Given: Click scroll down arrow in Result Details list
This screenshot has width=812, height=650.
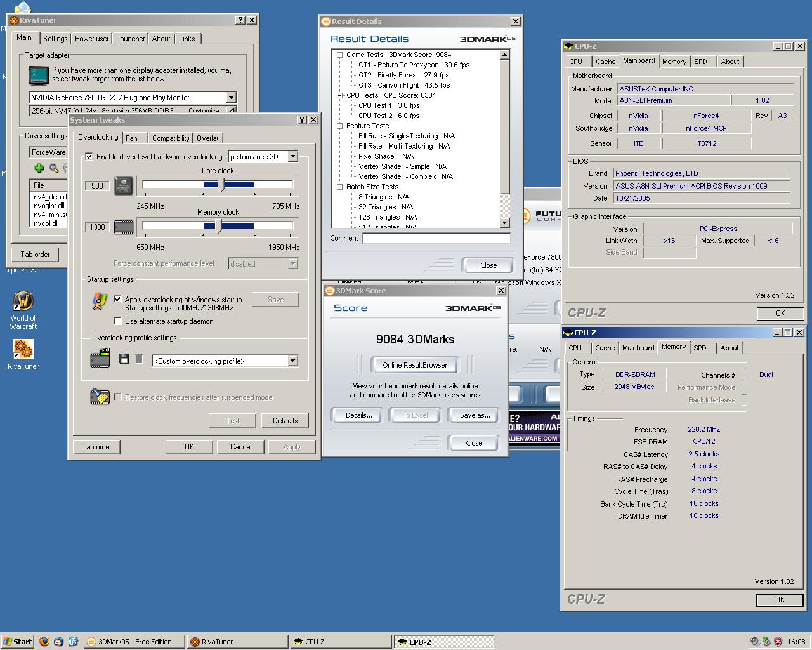Looking at the screenshot, I should pos(505,223).
